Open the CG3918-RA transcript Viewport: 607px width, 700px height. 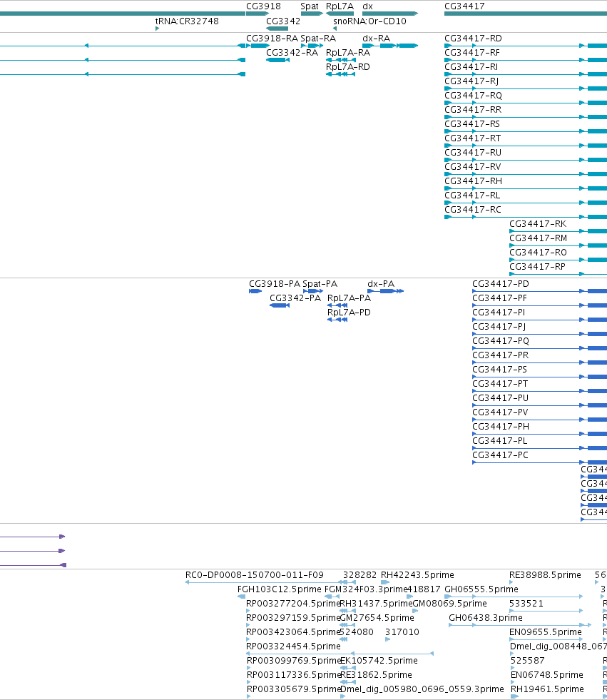tap(272, 39)
